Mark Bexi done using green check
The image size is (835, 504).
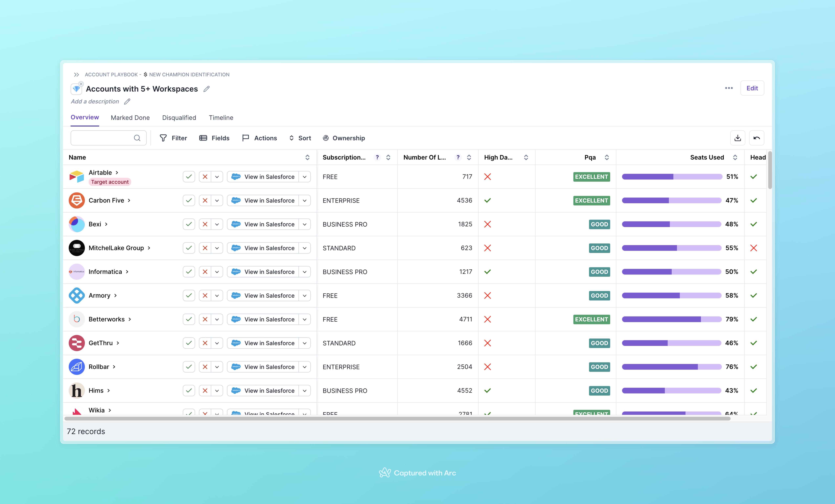189,224
